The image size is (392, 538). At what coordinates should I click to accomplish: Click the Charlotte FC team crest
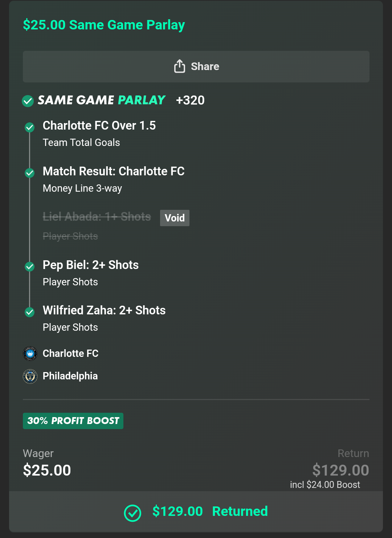(30, 354)
